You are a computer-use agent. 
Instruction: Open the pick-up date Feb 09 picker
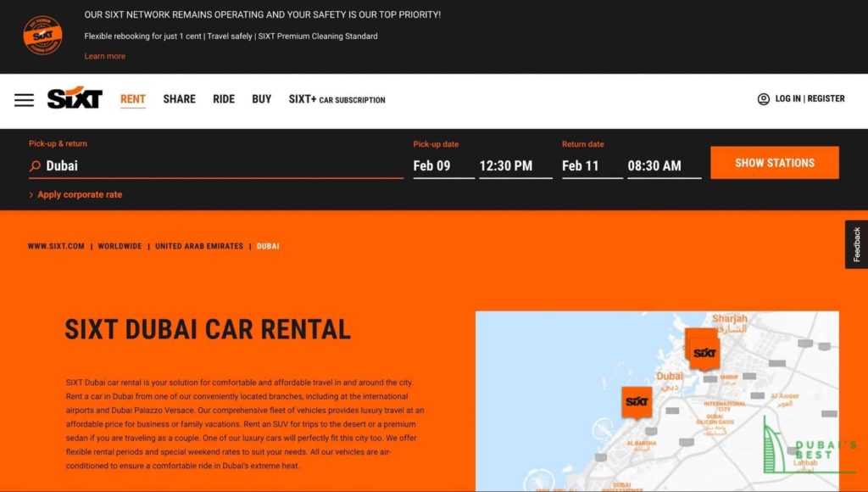click(x=443, y=166)
